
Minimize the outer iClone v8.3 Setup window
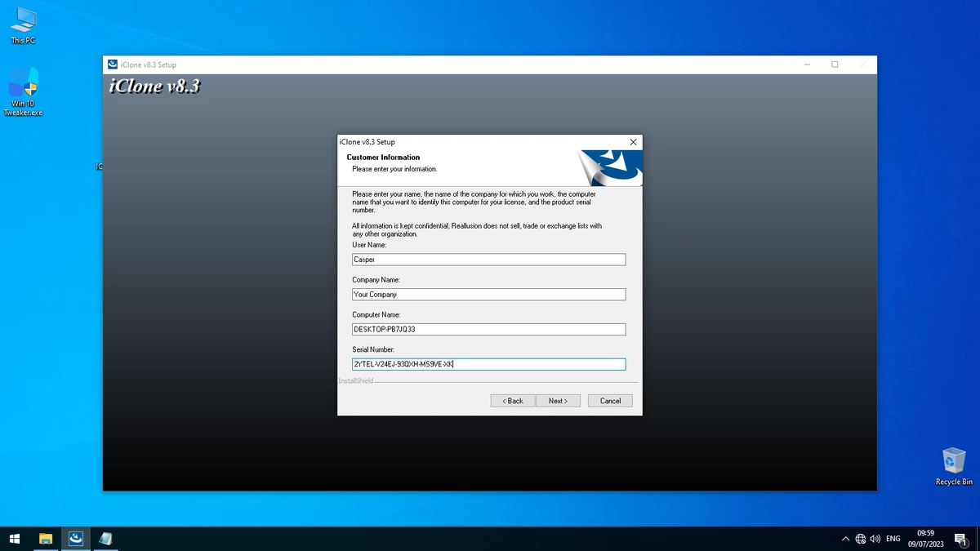click(807, 64)
